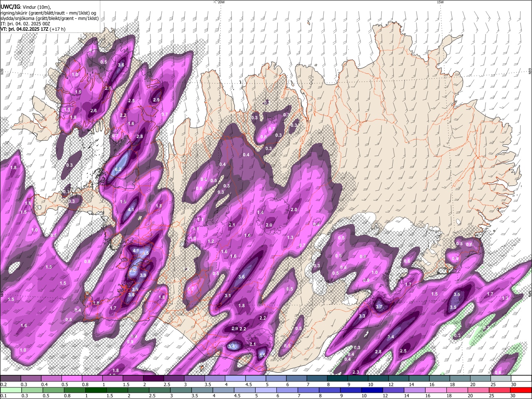This screenshot has width=532, height=399.
Task: Select upper legend swatch beginning at 3.5
Action: tap(214, 379)
